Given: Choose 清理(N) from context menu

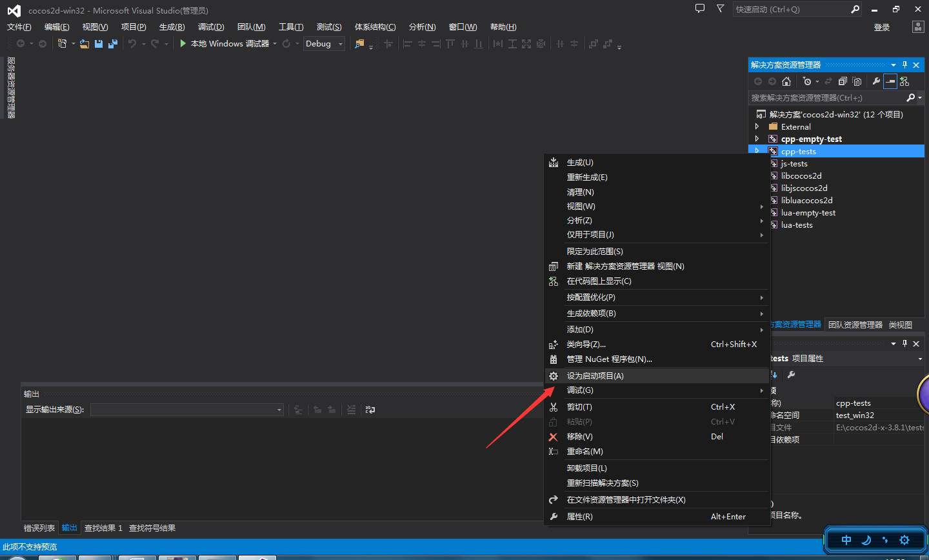Looking at the screenshot, I should click(657, 192).
